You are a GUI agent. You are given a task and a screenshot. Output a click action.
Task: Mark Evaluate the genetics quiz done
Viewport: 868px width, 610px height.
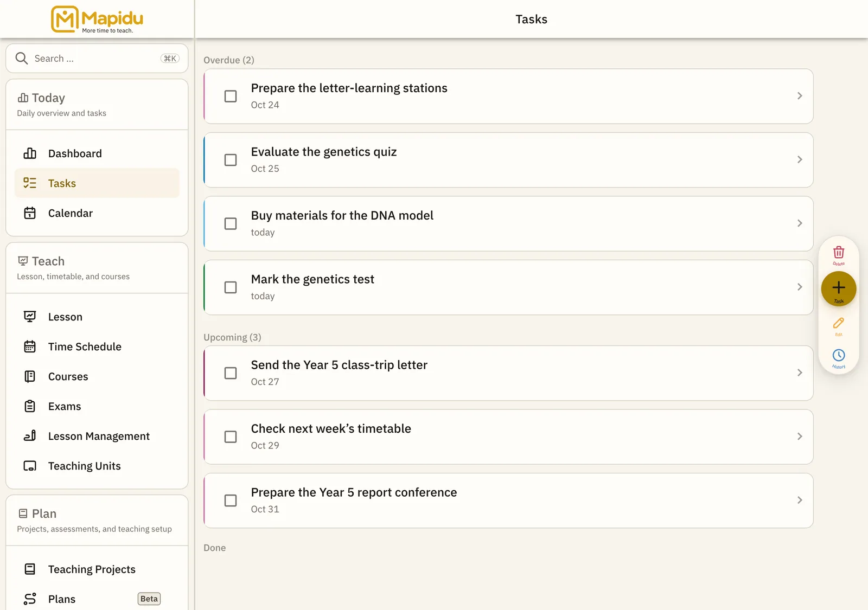[231, 160]
